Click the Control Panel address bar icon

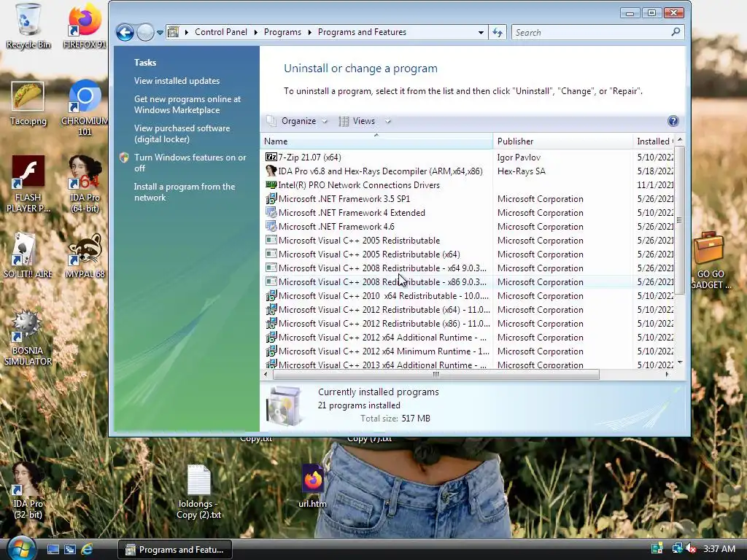click(174, 32)
